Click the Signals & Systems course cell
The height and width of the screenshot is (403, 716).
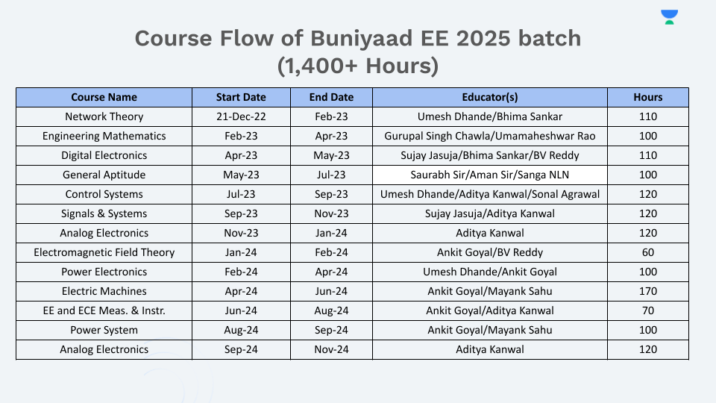point(104,213)
